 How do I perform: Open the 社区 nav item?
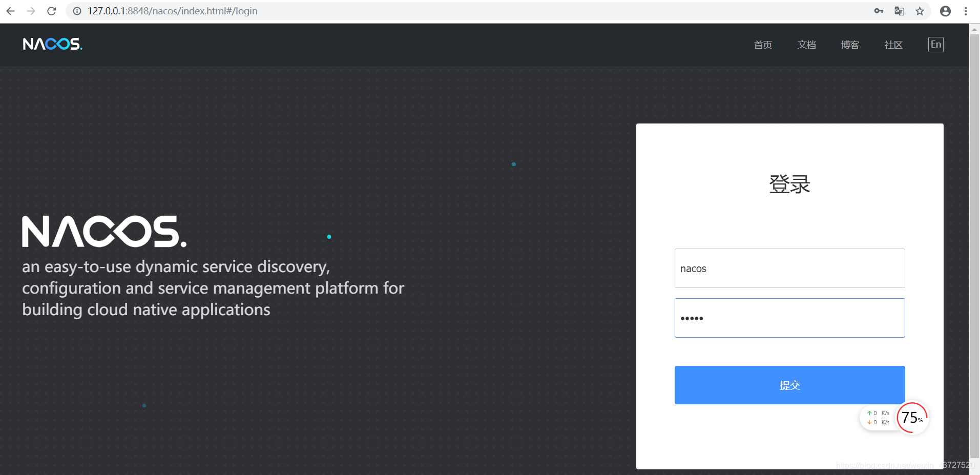893,45
